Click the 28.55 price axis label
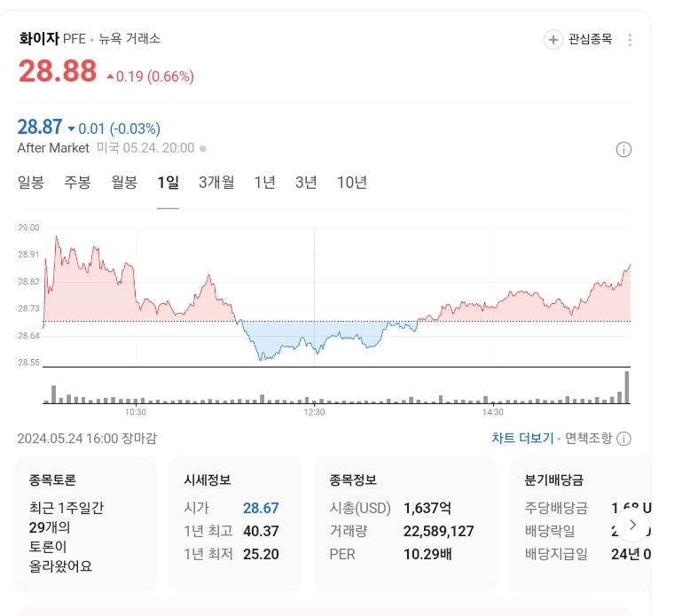 coord(28,363)
